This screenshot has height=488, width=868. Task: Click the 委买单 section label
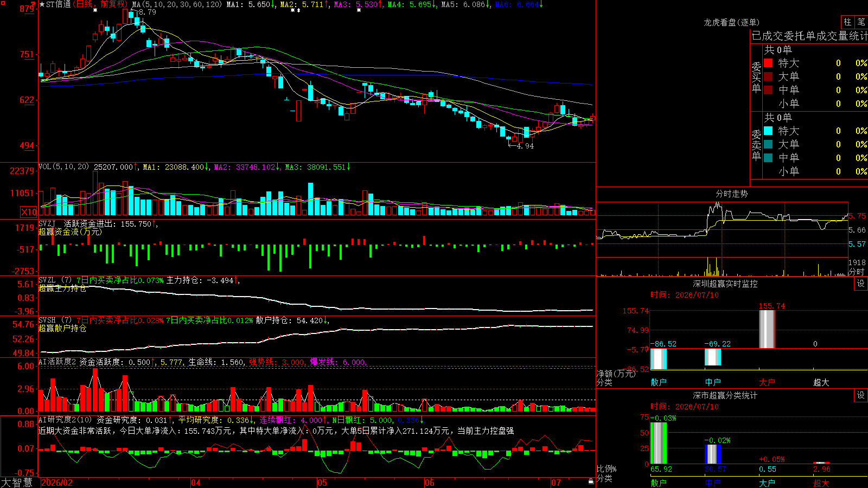pyautogui.click(x=756, y=78)
